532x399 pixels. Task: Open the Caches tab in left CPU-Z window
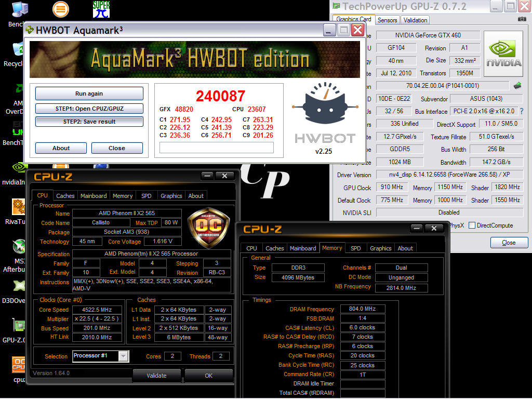click(x=65, y=196)
